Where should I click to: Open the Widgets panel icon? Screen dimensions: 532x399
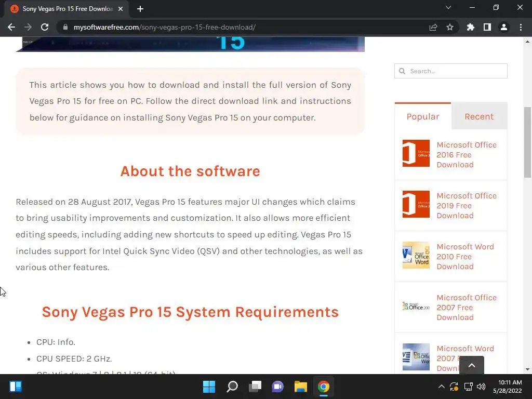click(x=16, y=387)
